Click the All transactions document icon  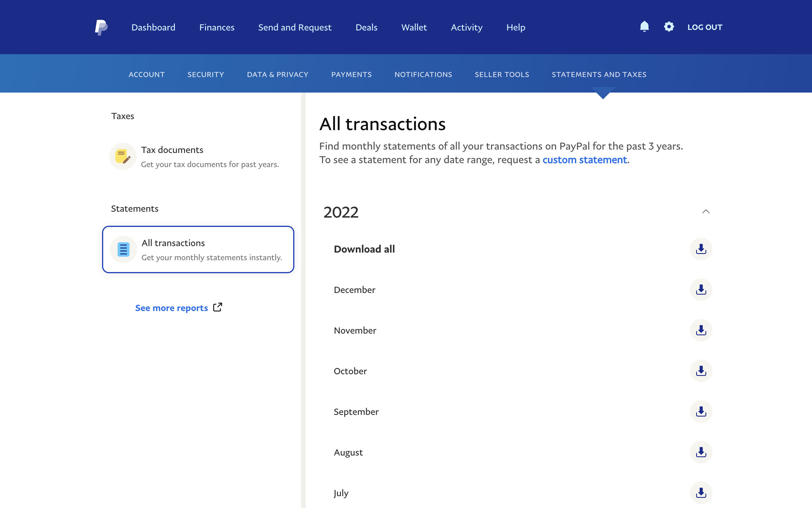(x=123, y=250)
